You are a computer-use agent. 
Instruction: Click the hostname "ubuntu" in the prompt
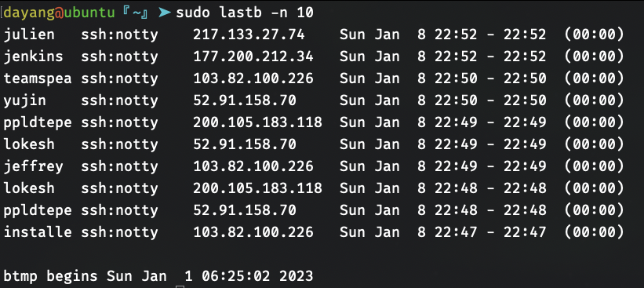point(89,13)
